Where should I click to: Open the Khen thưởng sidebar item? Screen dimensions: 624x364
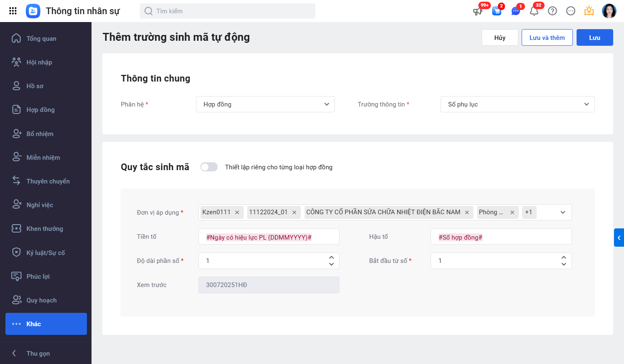click(x=45, y=229)
